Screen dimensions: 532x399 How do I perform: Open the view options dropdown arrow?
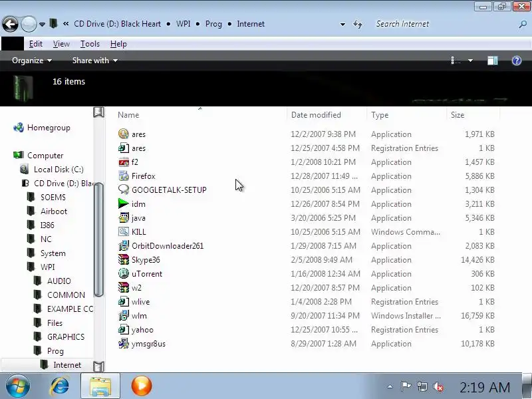(x=470, y=61)
